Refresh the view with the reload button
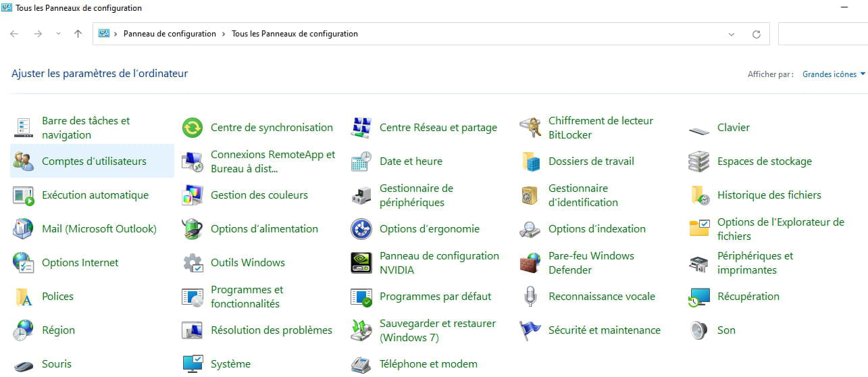The width and height of the screenshot is (868, 377). [757, 34]
